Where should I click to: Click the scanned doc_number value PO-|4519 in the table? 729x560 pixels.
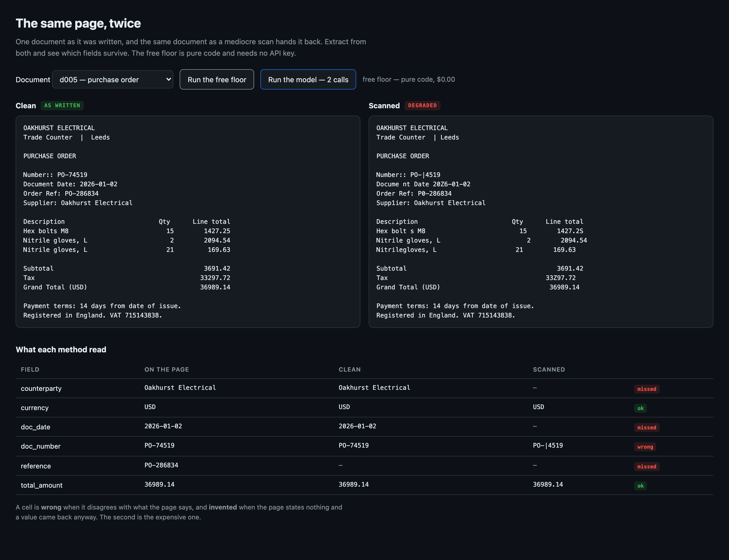pos(548,445)
